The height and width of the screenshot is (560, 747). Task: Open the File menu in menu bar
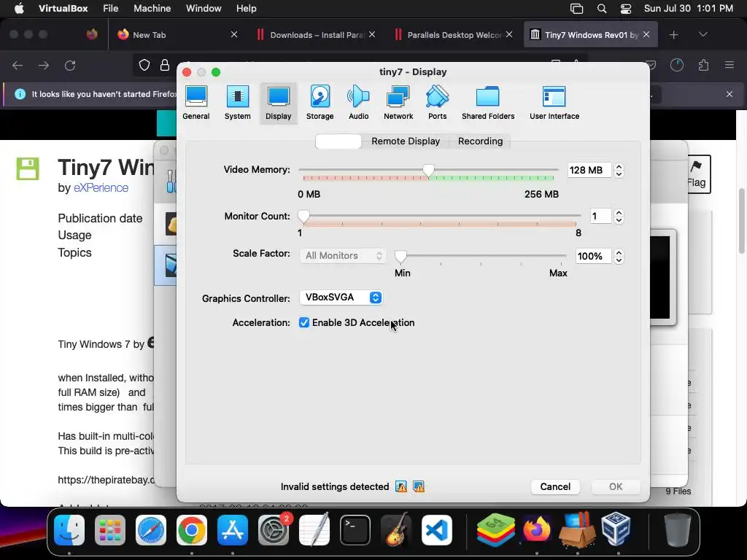111,9
